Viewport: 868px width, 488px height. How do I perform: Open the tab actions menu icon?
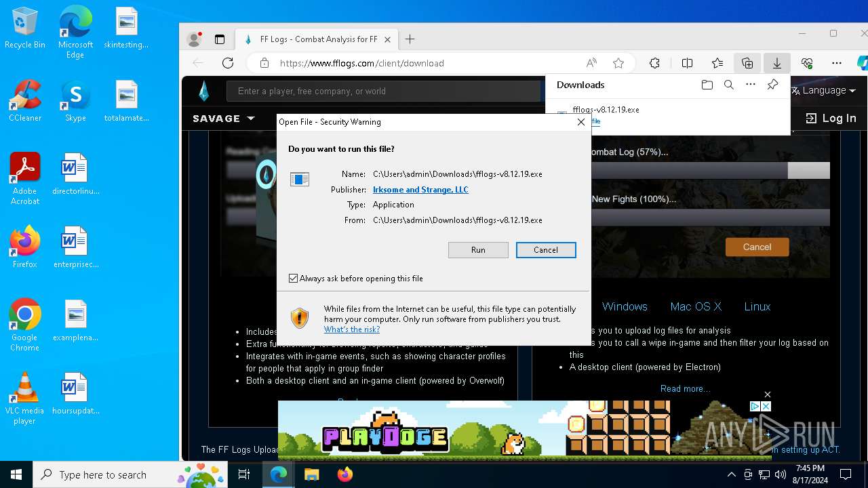click(220, 39)
